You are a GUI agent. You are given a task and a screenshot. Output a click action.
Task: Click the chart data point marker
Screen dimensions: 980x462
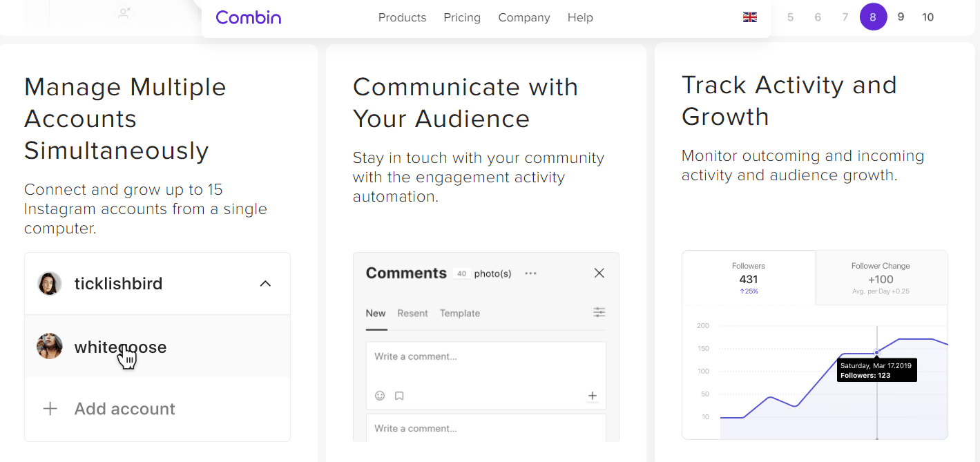877,352
